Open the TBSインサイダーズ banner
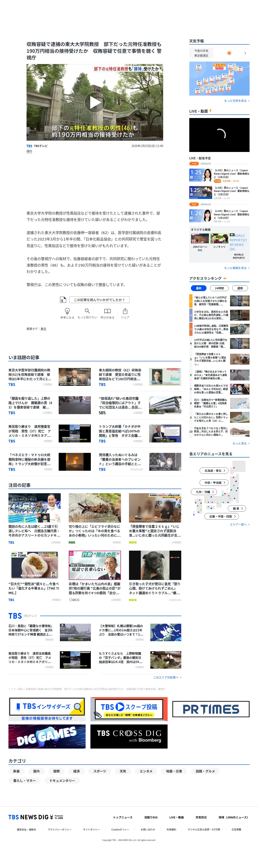 pyautogui.click(x=47, y=709)
